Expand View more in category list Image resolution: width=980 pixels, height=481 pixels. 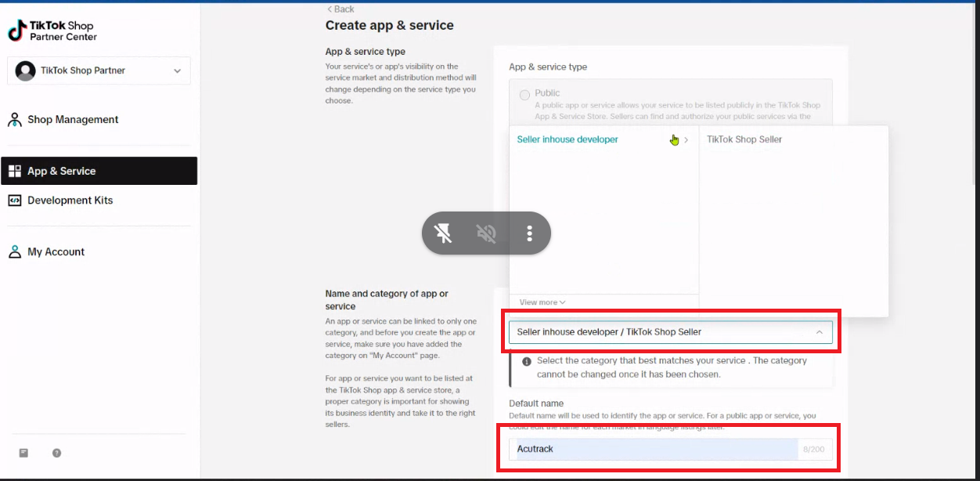click(x=542, y=302)
